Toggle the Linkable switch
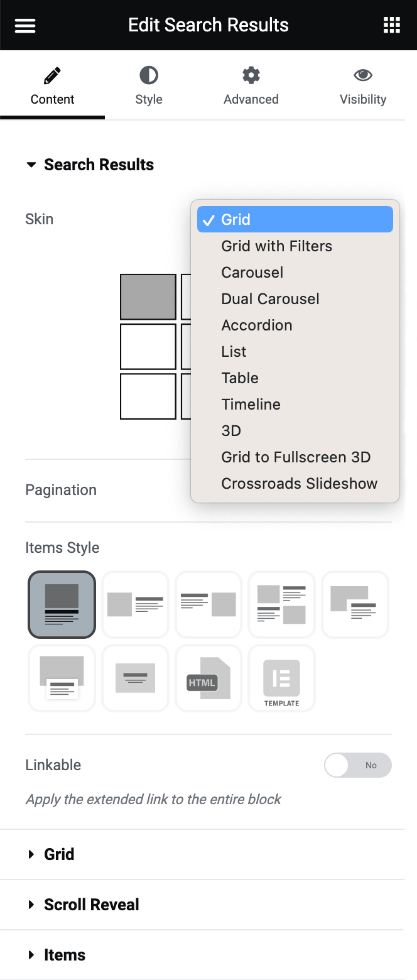 (357, 765)
